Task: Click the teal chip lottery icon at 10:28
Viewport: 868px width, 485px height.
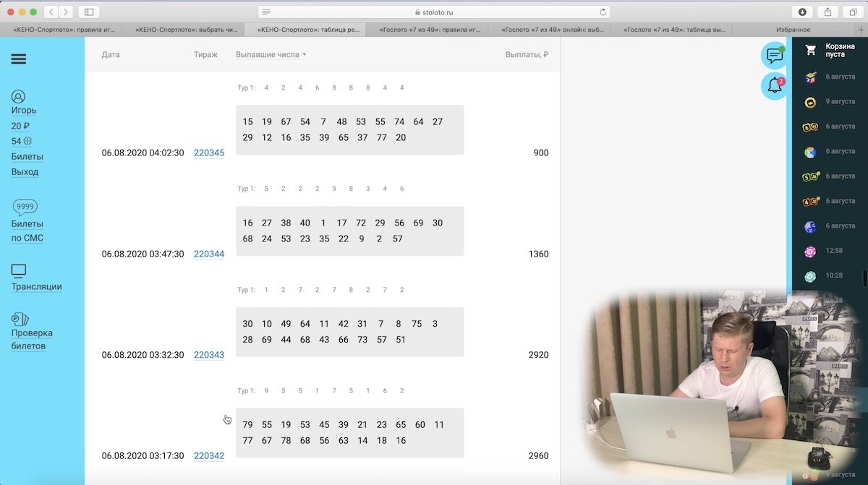Action: click(811, 276)
